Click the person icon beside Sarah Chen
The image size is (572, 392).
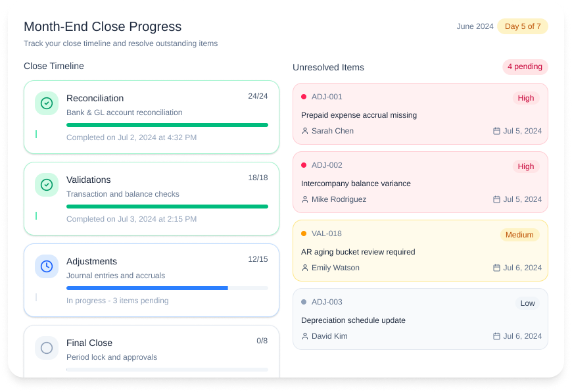(305, 131)
